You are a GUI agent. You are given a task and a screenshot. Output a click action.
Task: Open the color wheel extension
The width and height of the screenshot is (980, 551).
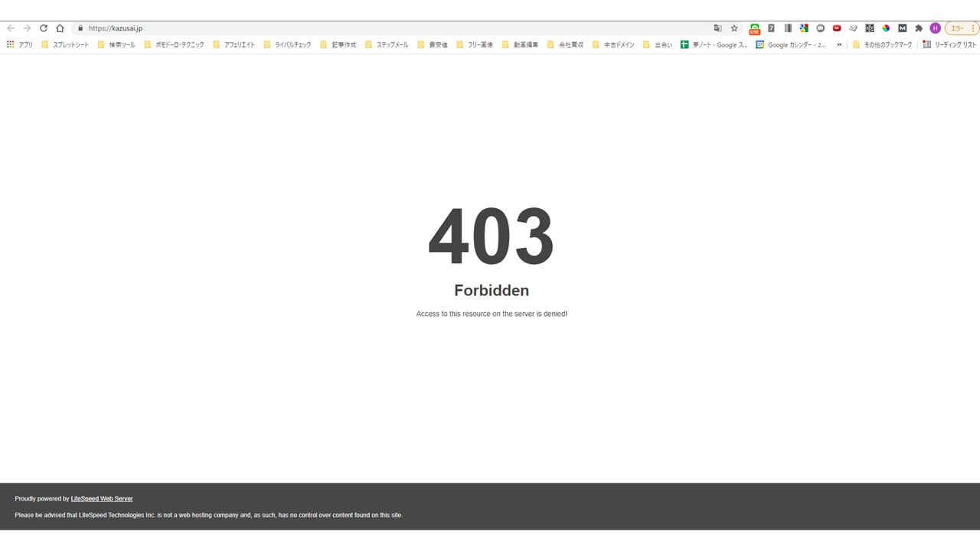(x=886, y=28)
